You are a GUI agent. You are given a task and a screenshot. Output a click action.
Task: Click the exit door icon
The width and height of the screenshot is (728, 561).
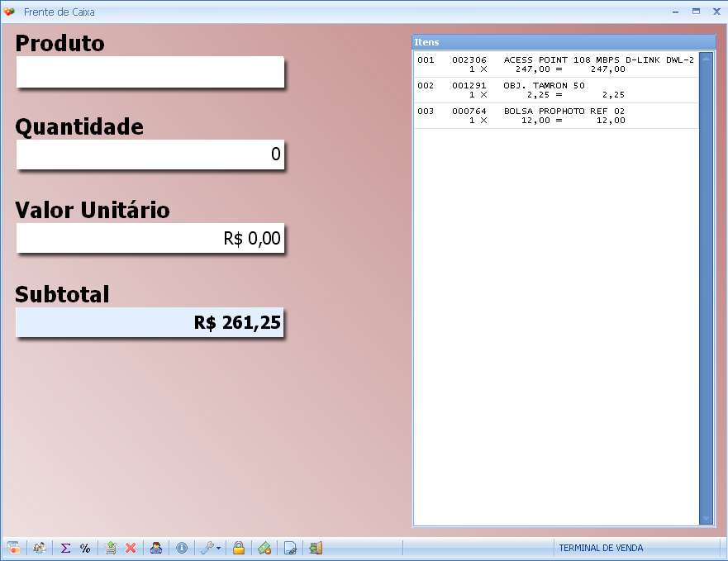(316, 548)
